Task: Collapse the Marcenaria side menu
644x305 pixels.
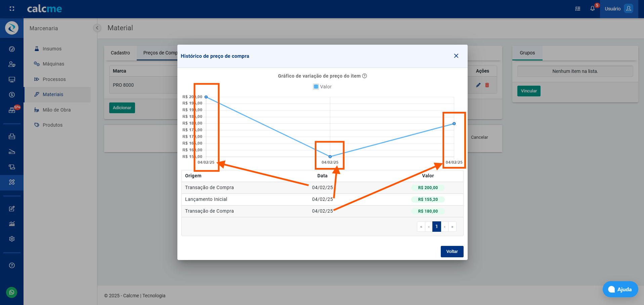Action: click(97, 28)
